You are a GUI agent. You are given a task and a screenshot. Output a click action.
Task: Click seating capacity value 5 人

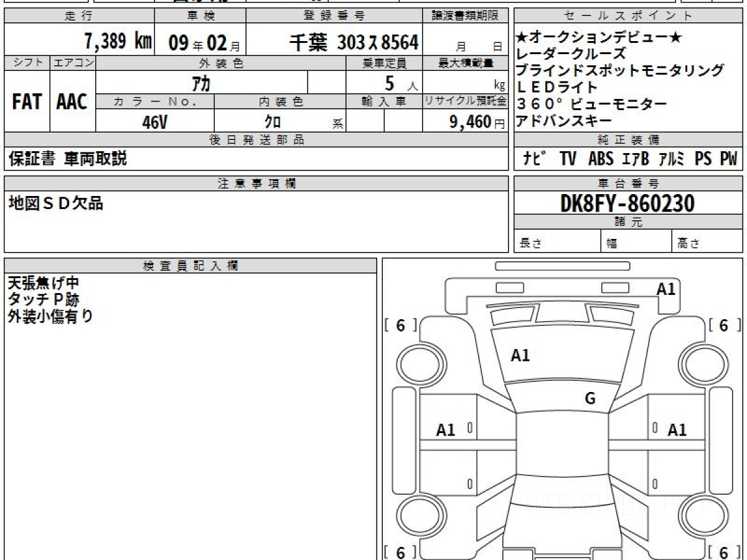tap(402, 83)
